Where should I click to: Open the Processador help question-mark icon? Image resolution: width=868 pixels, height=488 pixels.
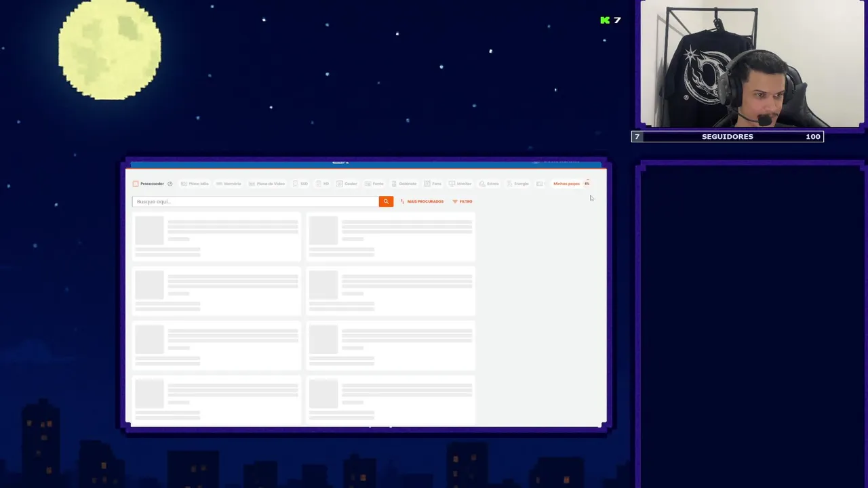point(170,184)
